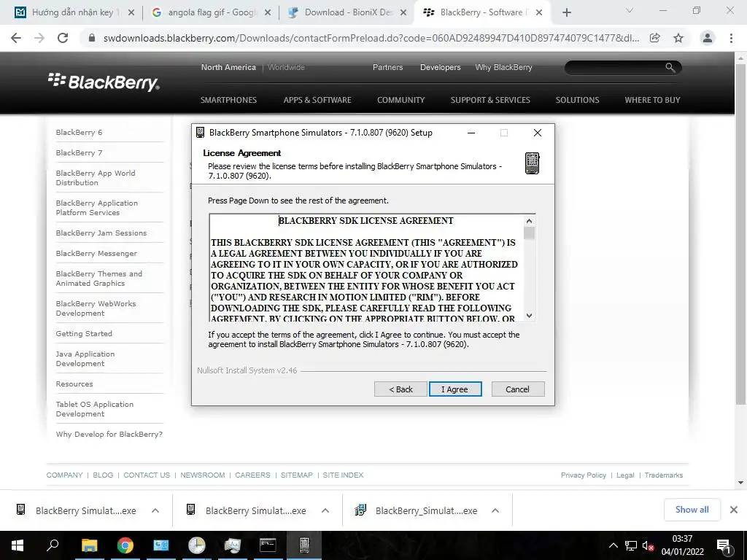Open BlackBerry Themes and Animated Graphics
747x560 pixels.
pos(98,279)
